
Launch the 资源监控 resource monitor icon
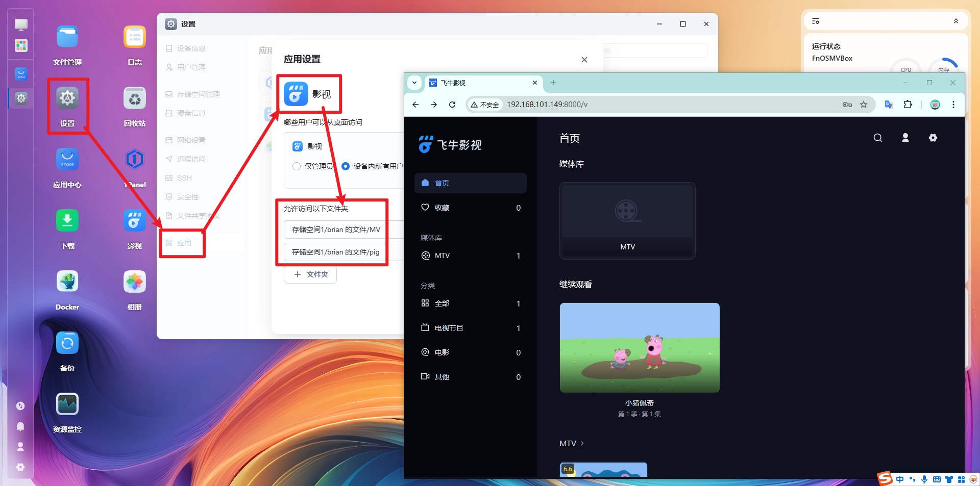[67, 404]
